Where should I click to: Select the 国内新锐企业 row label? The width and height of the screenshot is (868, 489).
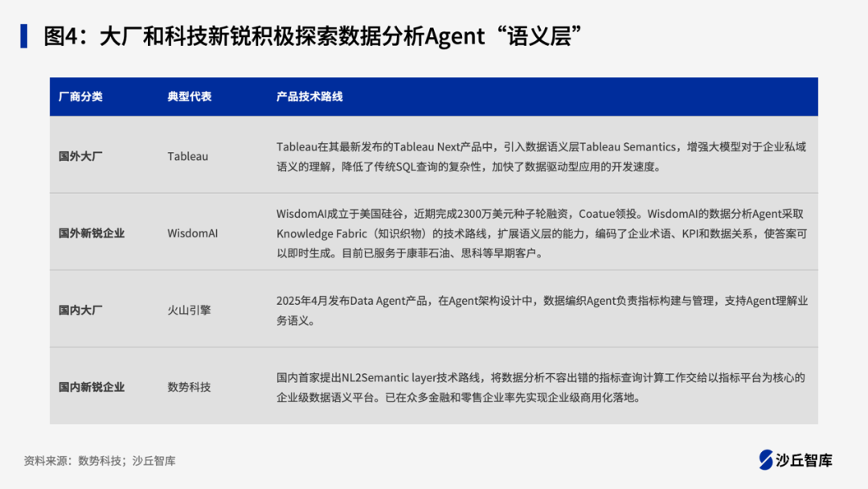click(92, 387)
